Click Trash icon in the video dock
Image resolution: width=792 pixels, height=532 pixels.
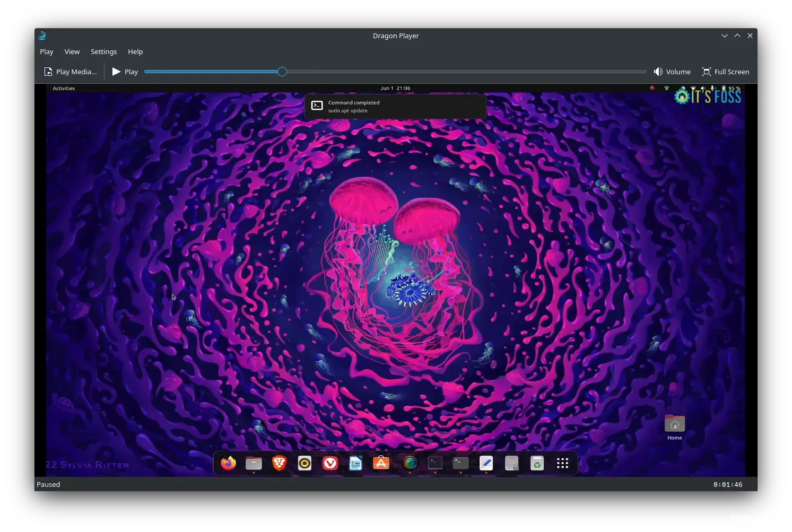click(x=537, y=463)
